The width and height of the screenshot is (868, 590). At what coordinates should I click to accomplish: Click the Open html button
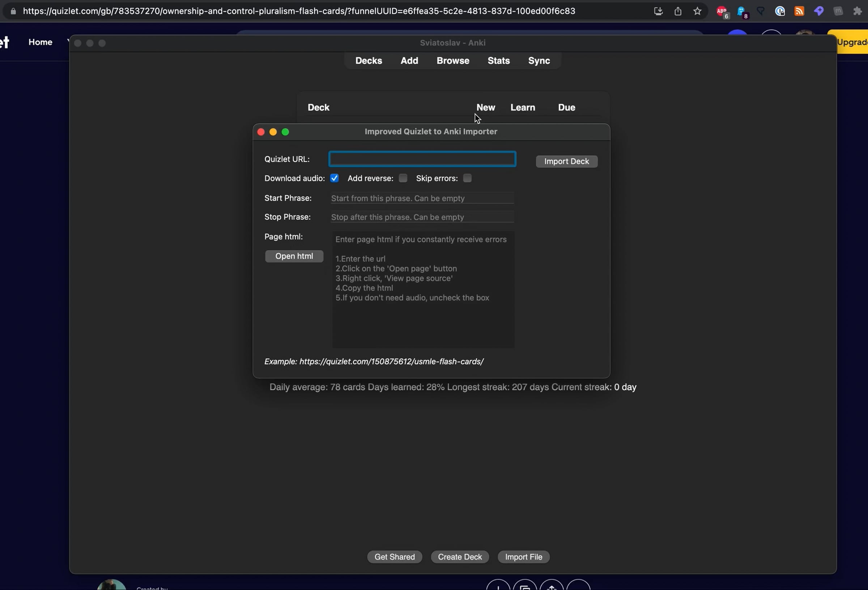pyautogui.click(x=294, y=257)
